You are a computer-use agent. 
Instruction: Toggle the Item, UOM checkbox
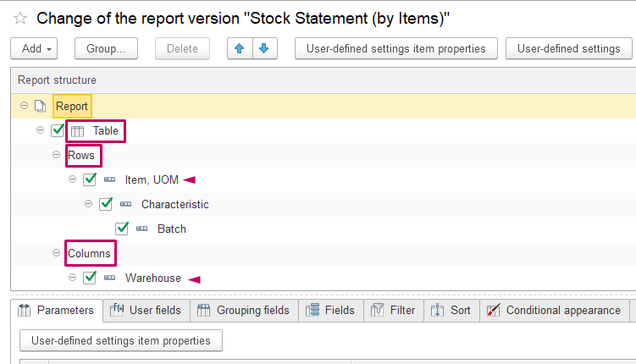[x=90, y=179]
